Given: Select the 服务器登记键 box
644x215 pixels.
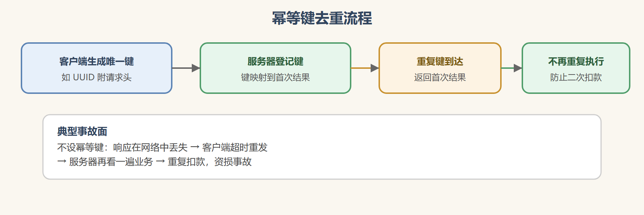Looking at the screenshot, I should point(275,68).
